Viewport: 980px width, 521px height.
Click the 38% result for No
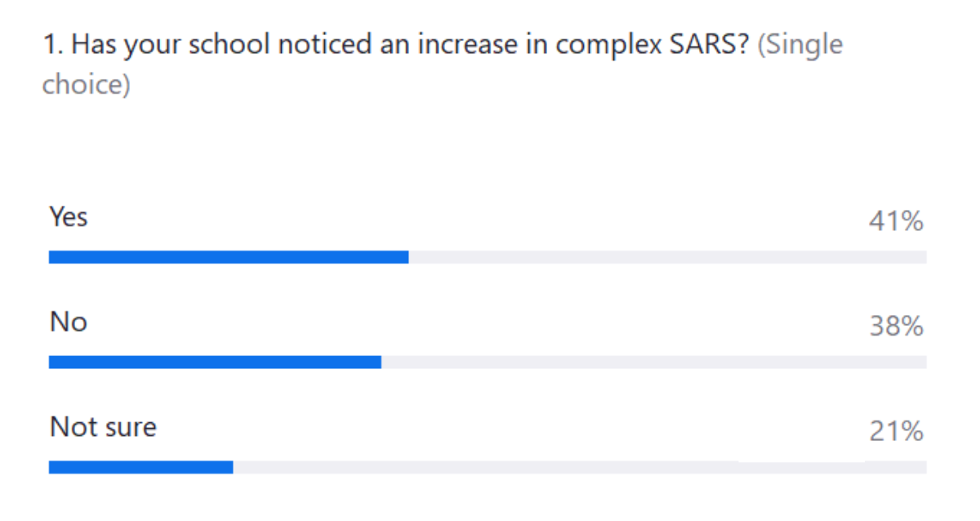tap(895, 327)
